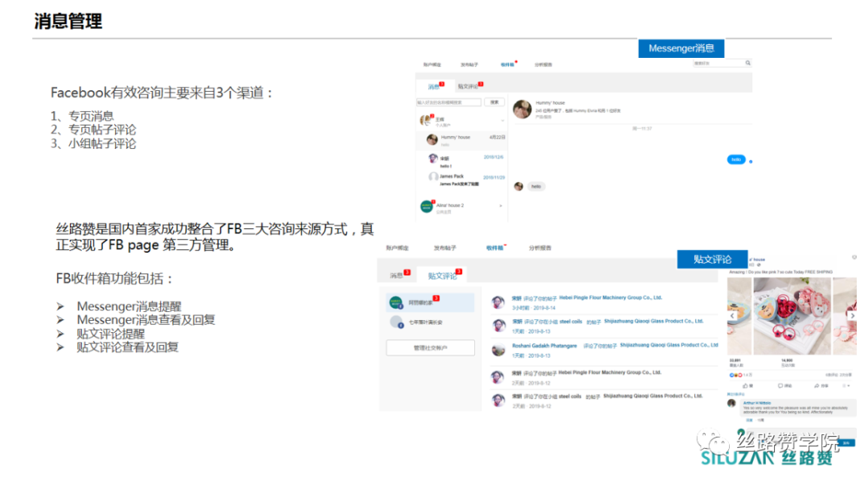The height and width of the screenshot is (481, 868).
Task: Open 收件箱 tab in comments panel
Action: point(495,249)
